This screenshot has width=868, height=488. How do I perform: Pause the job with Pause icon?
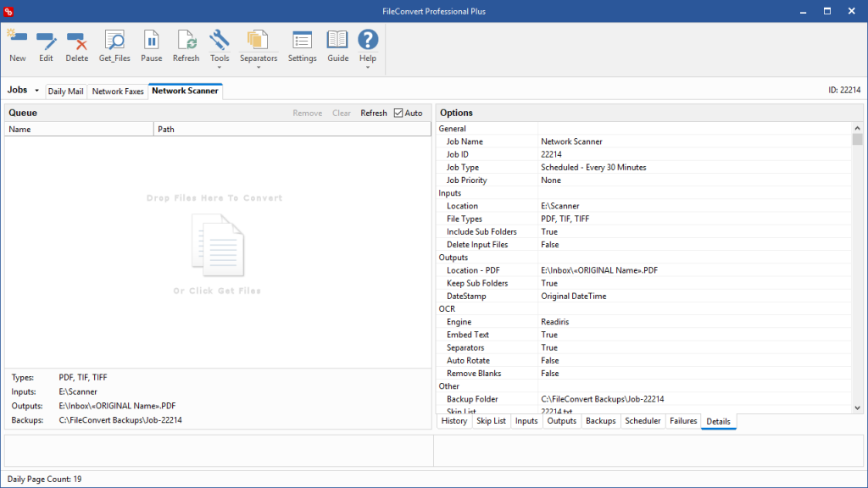151,40
